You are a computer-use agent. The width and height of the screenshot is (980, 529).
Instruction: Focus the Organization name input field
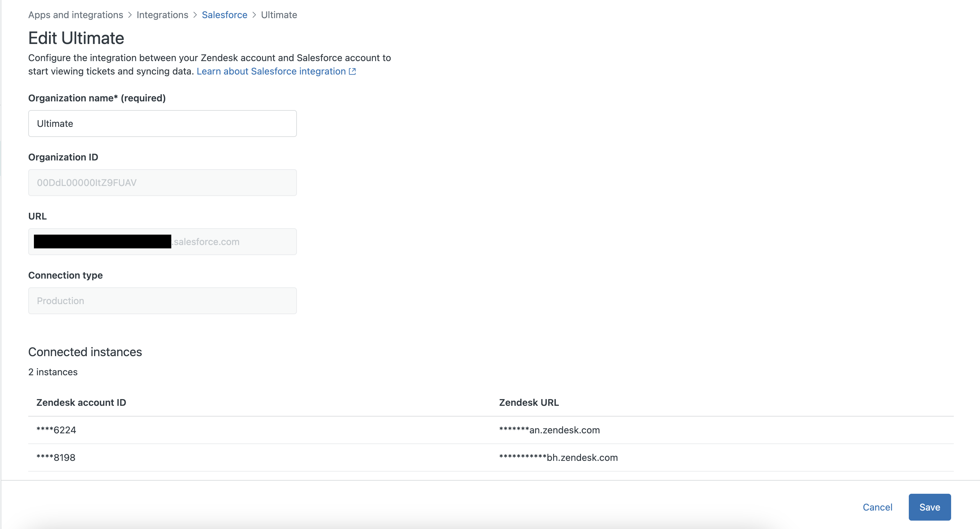pyautogui.click(x=163, y=124)
